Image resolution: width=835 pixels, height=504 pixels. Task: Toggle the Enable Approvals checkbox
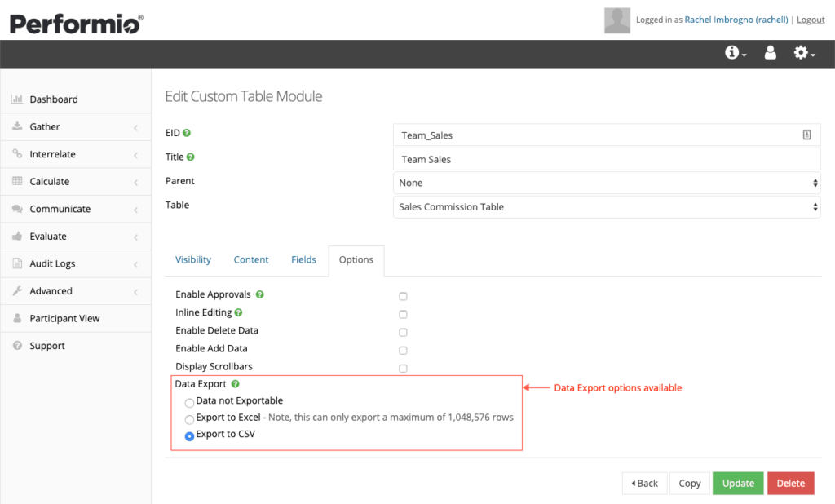click(403, 296)
